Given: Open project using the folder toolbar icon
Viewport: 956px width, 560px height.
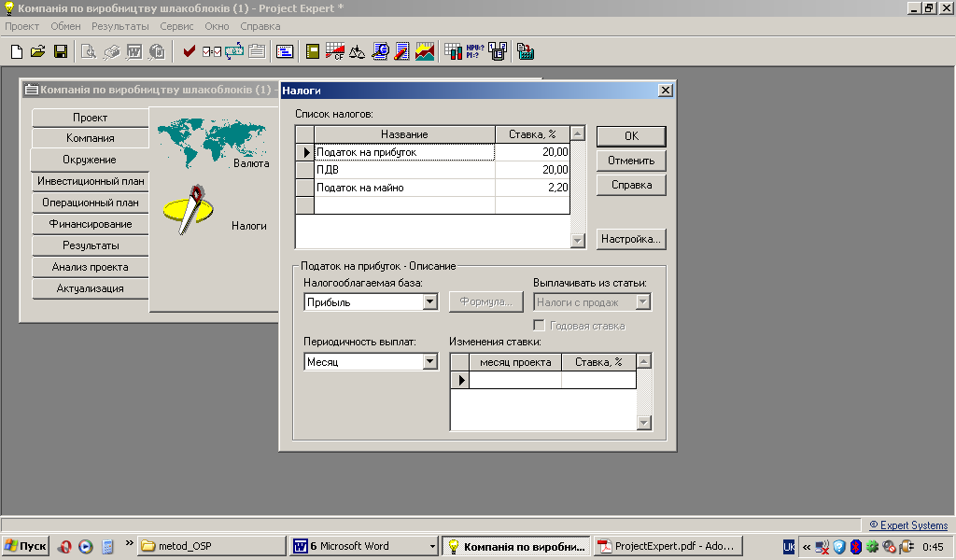Looking at the screenshot, I should pos(38,51).
